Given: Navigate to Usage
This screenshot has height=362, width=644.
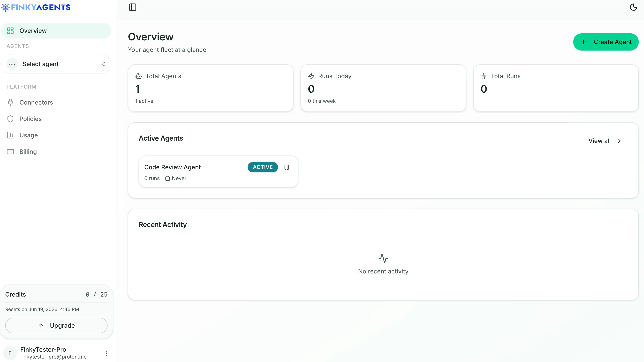Looking at the screenshot, I should point(56,135).
